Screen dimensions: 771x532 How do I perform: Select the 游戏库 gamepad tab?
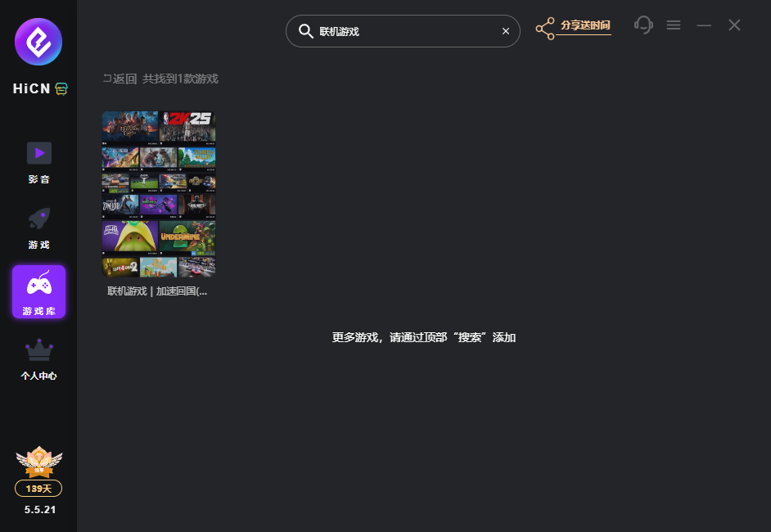click(38, 291)
